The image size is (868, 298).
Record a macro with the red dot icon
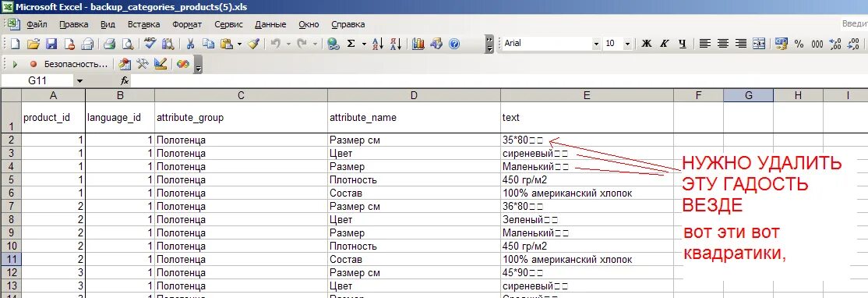click(x=34, y=64)
